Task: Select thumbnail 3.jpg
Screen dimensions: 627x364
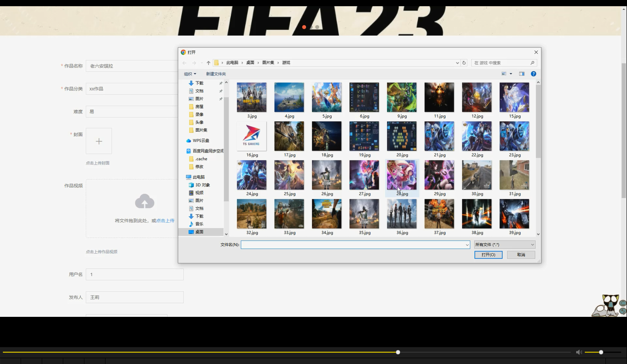Action: click(x=252, y=98)
